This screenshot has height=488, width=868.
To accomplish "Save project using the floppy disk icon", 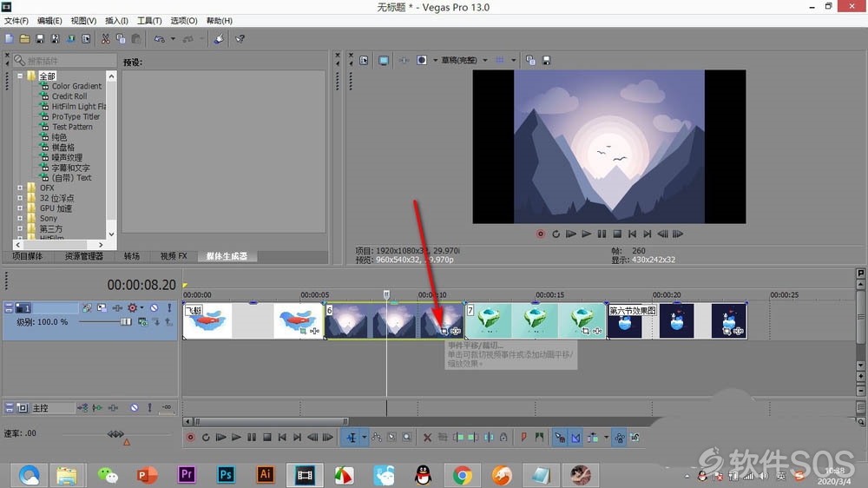I will (40, 39).
